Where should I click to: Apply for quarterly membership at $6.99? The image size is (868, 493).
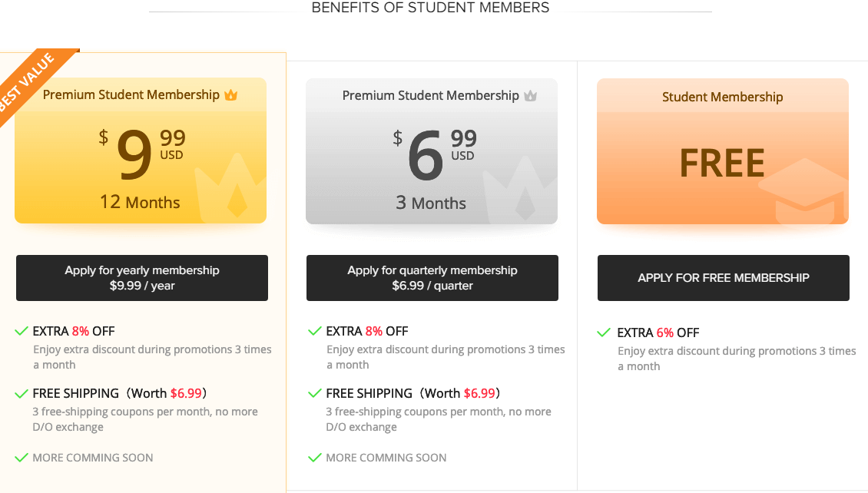tap(432, 278)
